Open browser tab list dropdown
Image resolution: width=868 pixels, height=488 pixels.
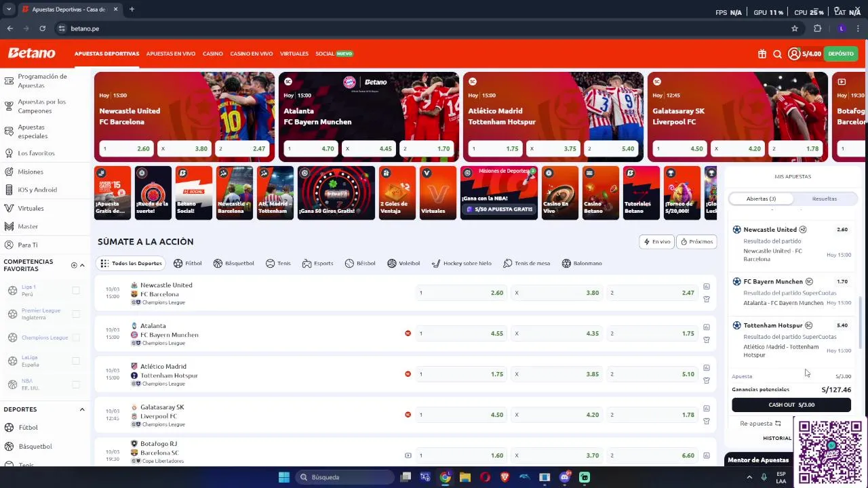click(9, 9)
